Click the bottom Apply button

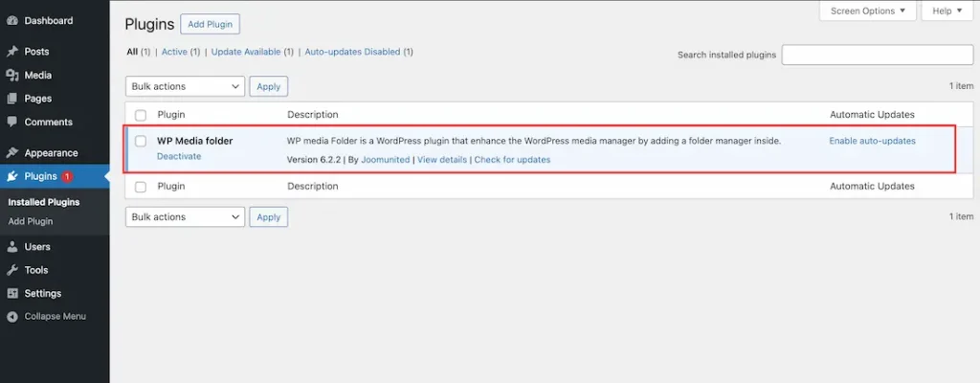click(x=269, y=217)
